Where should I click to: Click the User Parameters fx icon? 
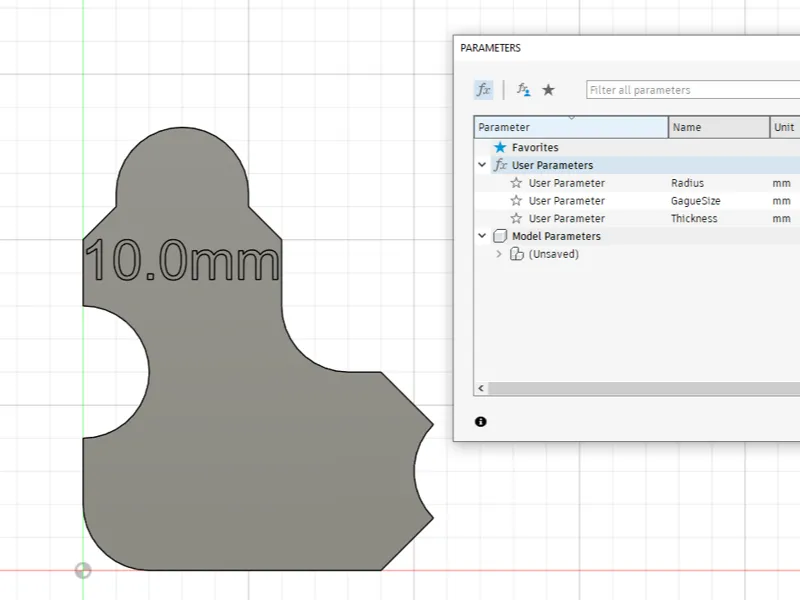[501, 165]
